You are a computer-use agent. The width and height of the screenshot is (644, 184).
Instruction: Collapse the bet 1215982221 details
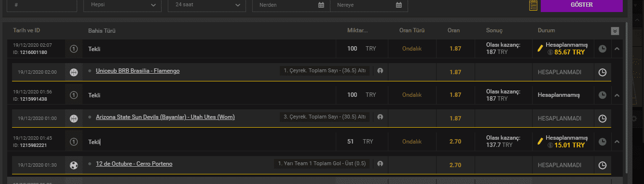[617, 142]
